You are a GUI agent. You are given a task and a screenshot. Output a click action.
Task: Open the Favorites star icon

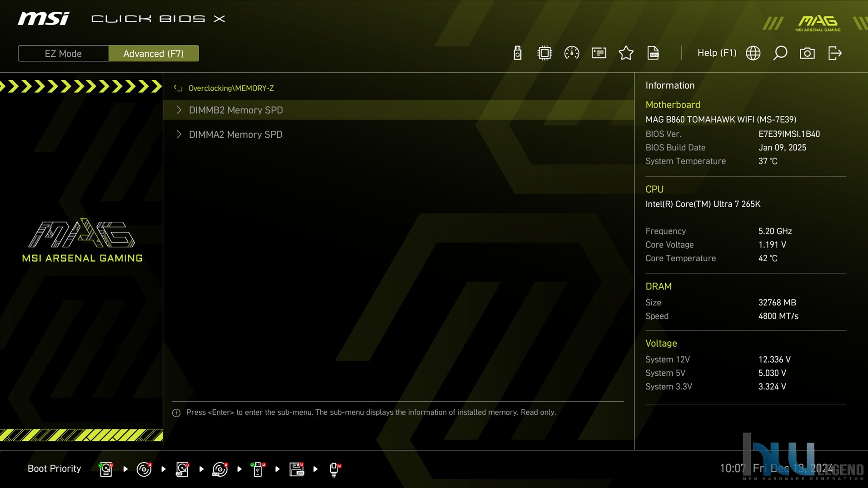point(626,53)
